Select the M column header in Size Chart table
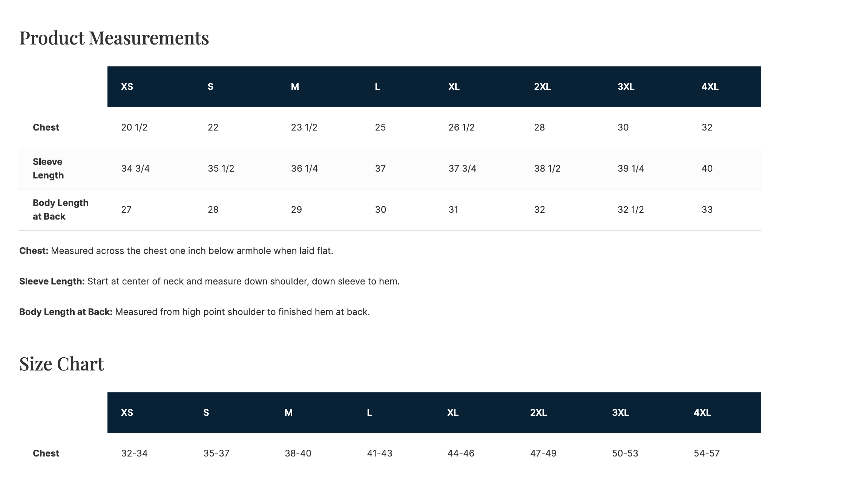This screenshot has width=868, height=498. (288, 413)
